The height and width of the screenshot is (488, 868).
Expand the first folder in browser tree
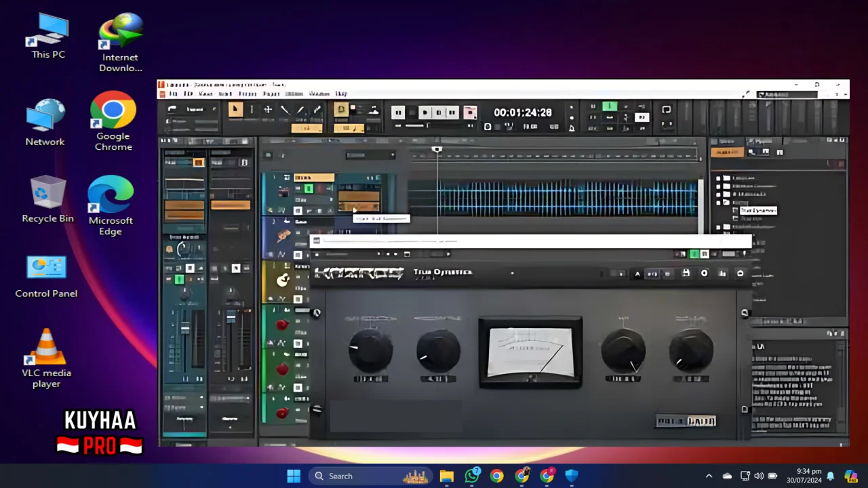718,178
